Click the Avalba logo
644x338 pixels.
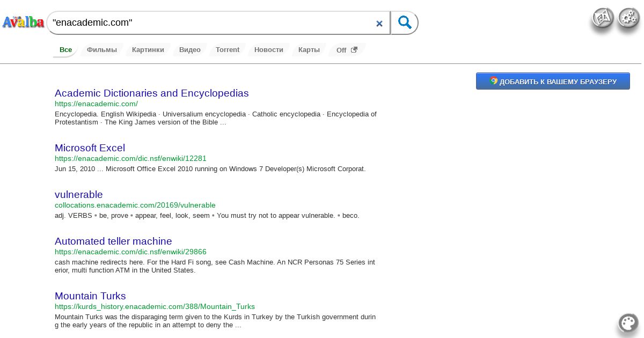coord(23,23)
